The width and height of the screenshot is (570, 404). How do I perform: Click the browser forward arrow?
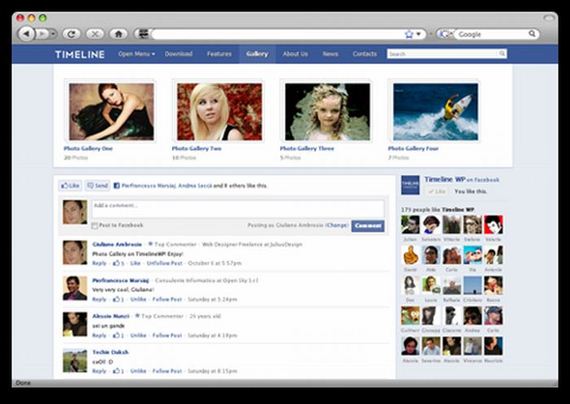42,34
